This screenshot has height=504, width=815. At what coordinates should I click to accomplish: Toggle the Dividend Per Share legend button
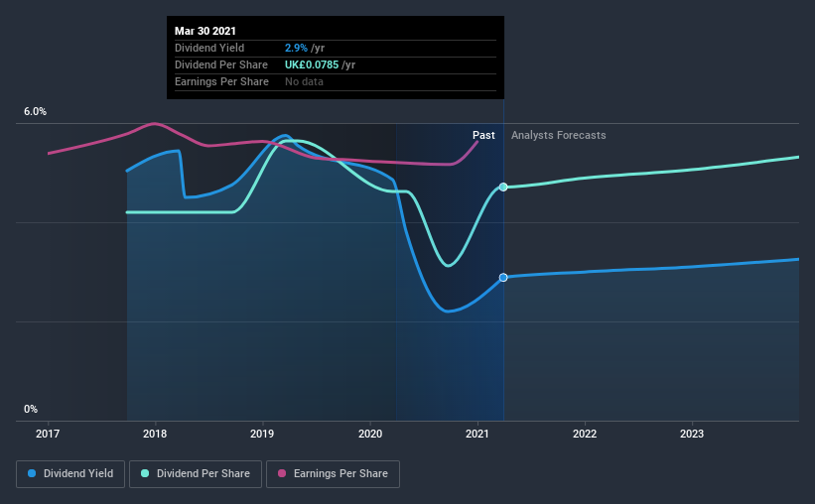click(196, 474)
